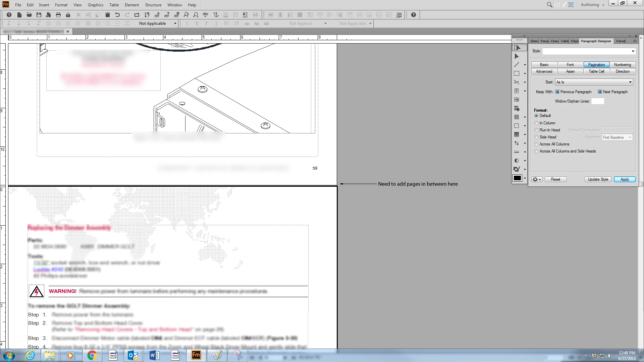Select the Side Head format radio
644x362 pixels.
point(536,137)
